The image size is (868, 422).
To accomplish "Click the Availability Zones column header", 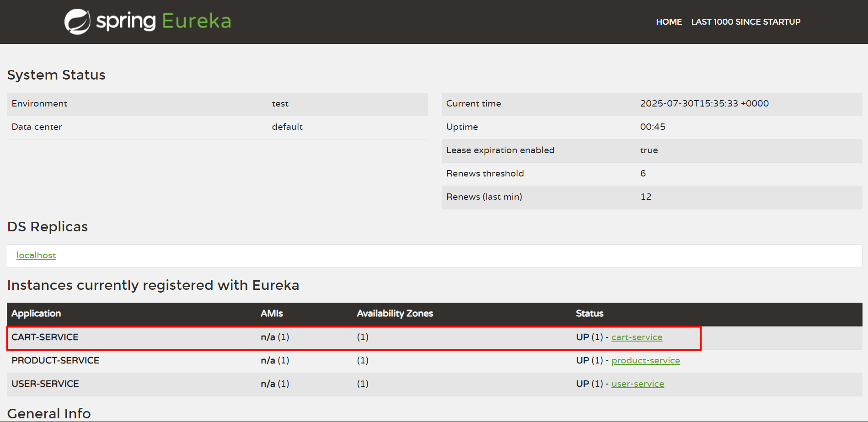I will (x=395, y=314).
